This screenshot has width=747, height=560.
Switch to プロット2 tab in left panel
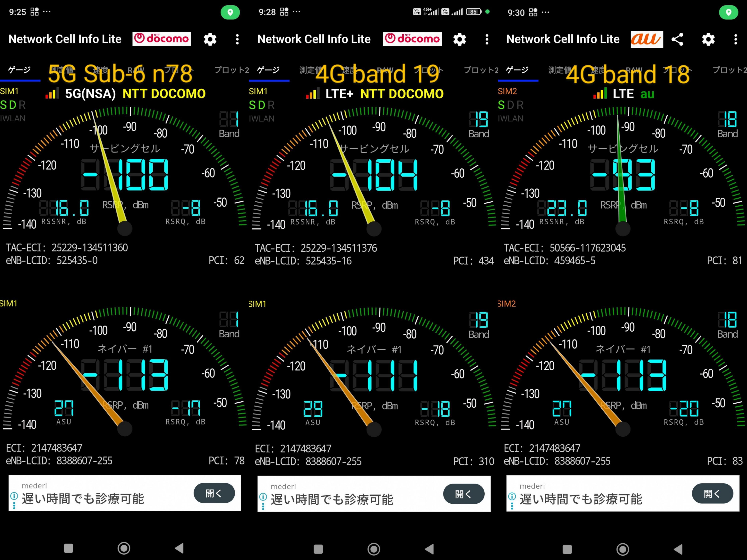coord(231,70)
